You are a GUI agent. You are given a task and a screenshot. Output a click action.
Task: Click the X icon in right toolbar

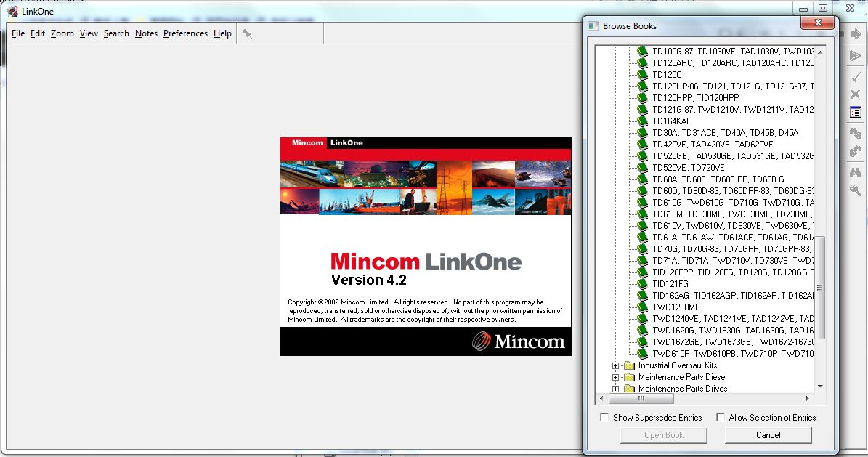855,94
